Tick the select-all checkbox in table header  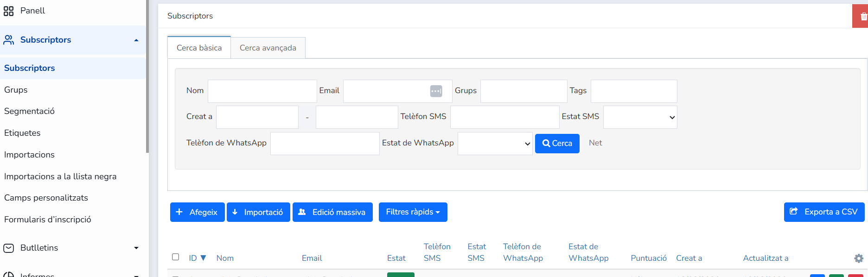pos(175,257)
